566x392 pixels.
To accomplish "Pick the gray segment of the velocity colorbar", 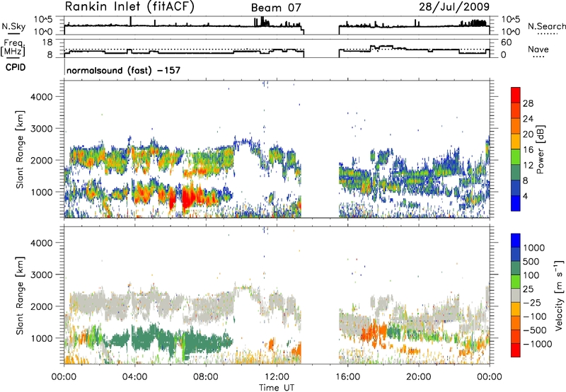I will tap(516, 296).
